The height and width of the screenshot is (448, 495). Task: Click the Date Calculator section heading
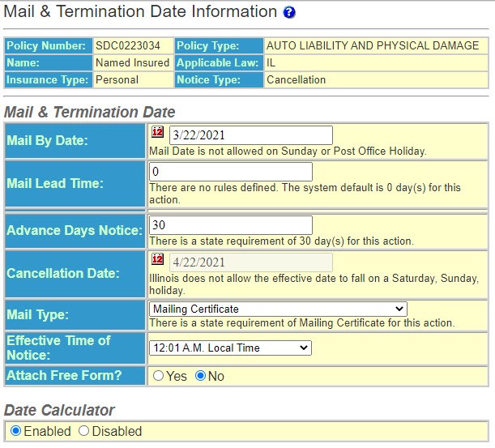click(x=59, y=410)
